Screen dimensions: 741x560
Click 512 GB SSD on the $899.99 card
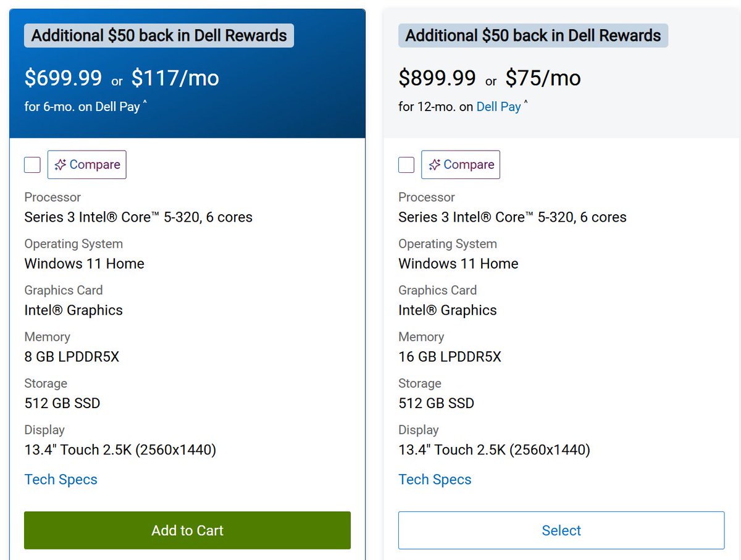point(436,403)
